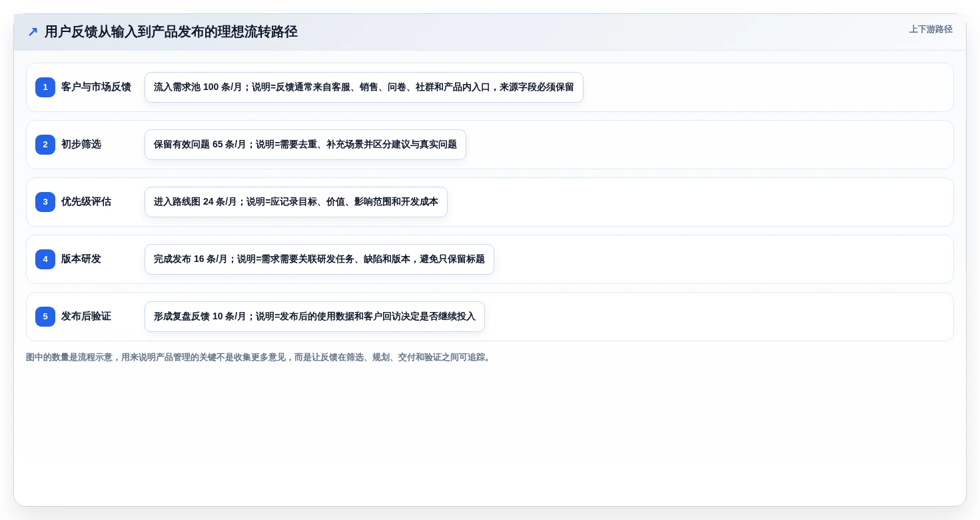Open the 进入路线图 24 条/月 detail box
The width and height of the screenshot is (980, 520).
(296, 202)
